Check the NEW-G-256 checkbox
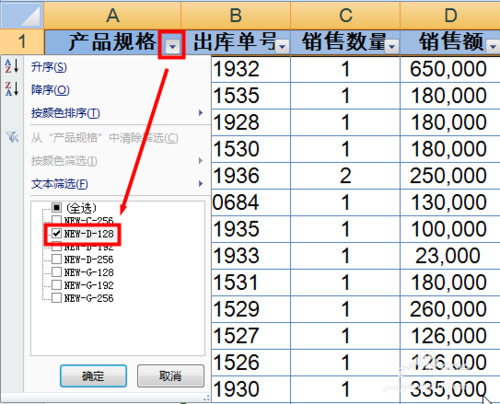This screenshot has height=404, width=500. point(57,298)
